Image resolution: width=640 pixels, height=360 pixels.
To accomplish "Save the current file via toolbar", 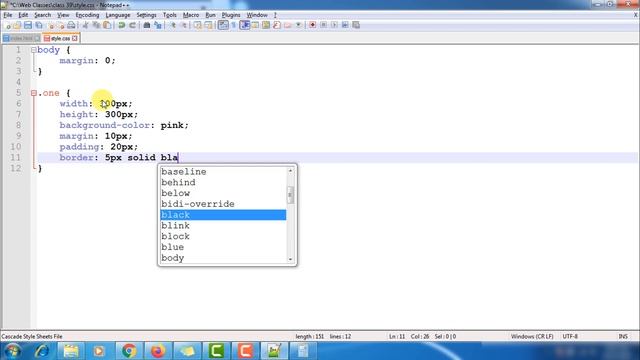I will 28,25.
